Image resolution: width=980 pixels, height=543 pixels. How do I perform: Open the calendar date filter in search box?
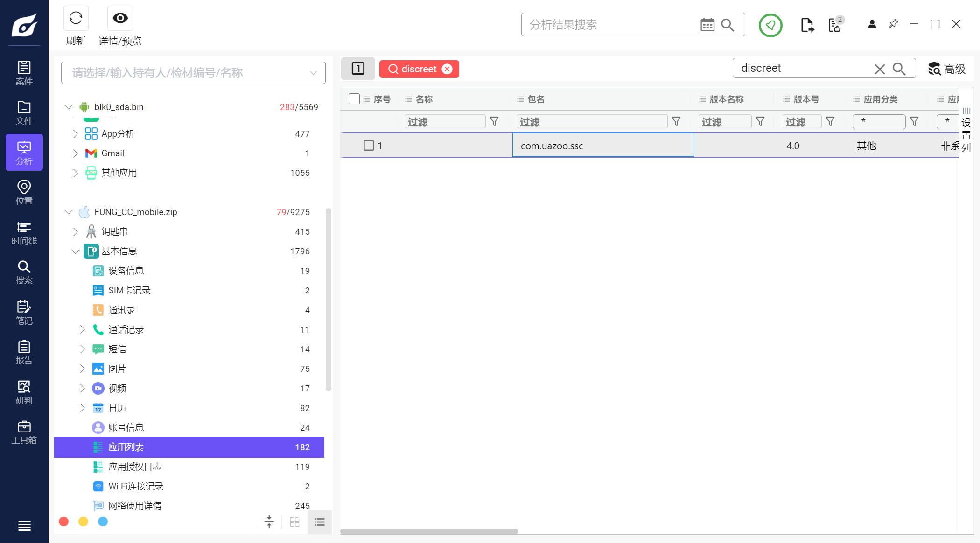pyautogui.click(x=707, y=25)
